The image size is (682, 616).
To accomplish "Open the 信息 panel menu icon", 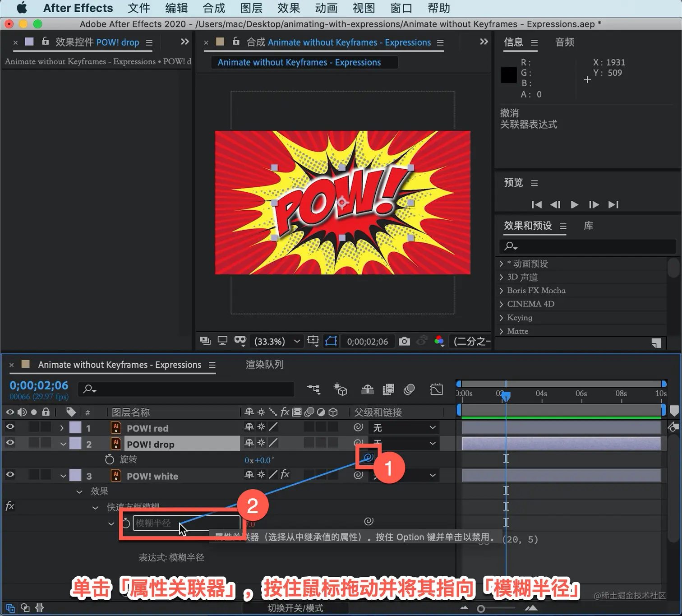I will pyautogui.click(x=535, y=43).
